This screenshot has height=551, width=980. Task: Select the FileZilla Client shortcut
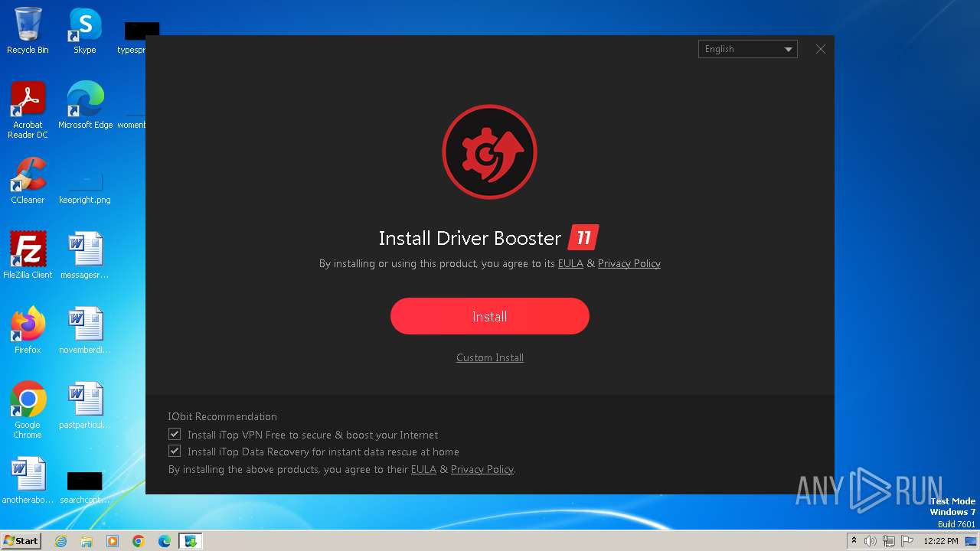click(28, 256)
